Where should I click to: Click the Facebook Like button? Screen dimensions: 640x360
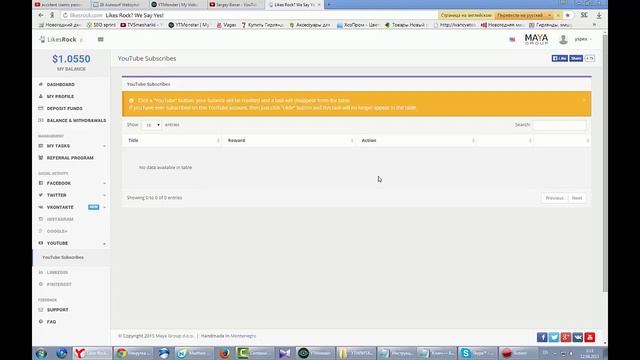click(559, 58)
